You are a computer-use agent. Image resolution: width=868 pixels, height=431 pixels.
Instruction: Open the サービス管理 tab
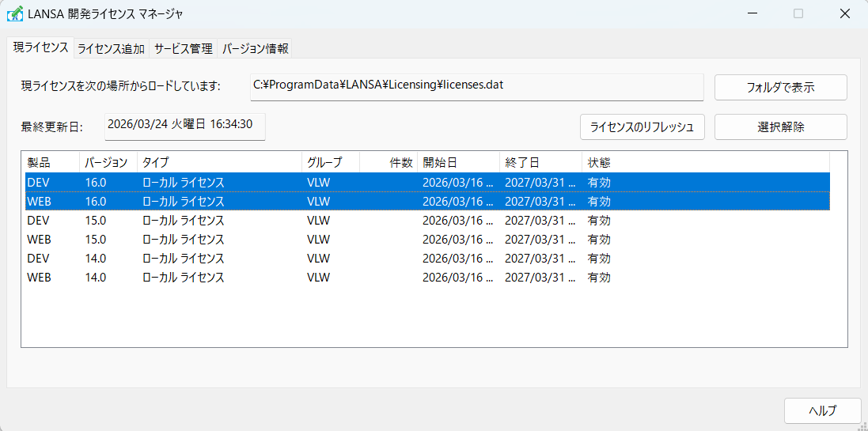183,48
